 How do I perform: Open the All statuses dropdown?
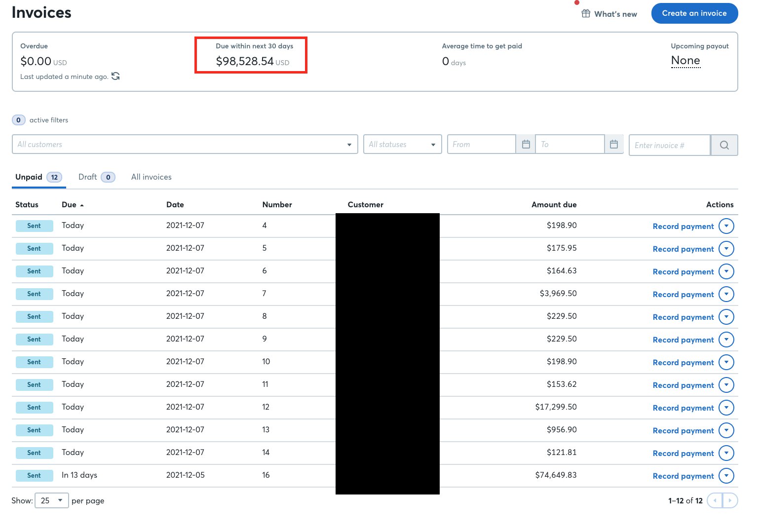[x=402, y=144]
